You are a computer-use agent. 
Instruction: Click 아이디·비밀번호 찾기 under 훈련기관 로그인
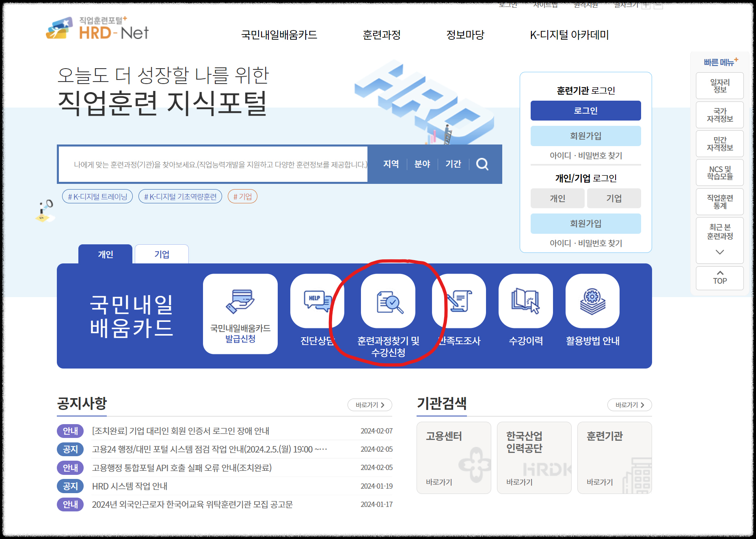pyautogui.click(x=585, y=155)
